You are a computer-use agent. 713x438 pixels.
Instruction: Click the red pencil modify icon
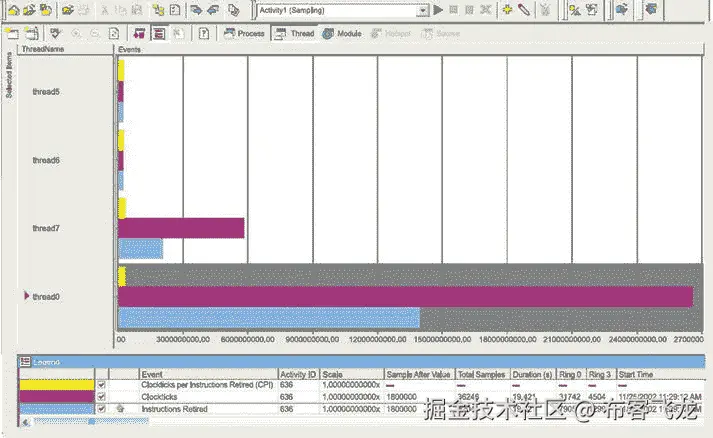[524, 10]
